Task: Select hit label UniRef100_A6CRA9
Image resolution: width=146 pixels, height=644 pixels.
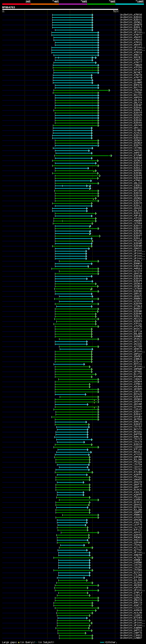Action: coord(131,585)
